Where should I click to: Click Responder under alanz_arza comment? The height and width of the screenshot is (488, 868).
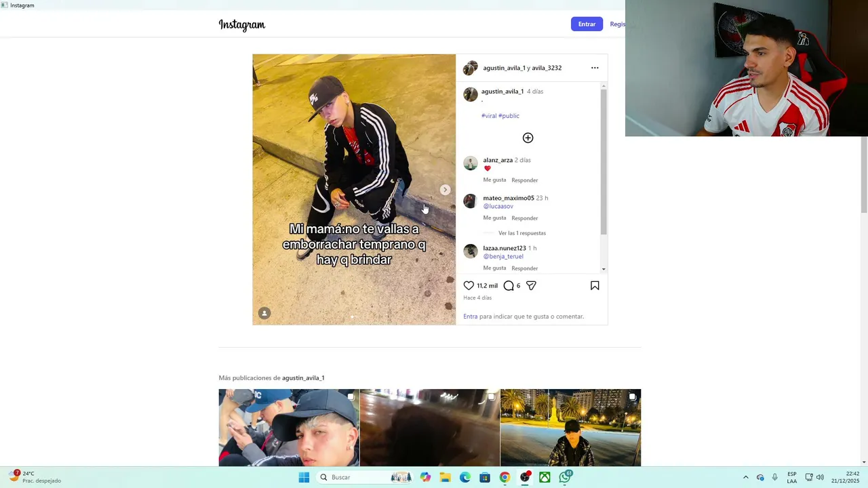pyautogui.click(x=525, y=180)
